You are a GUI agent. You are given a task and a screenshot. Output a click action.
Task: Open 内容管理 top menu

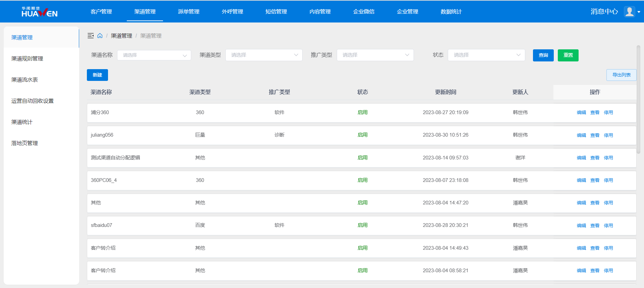pos(320,12)
